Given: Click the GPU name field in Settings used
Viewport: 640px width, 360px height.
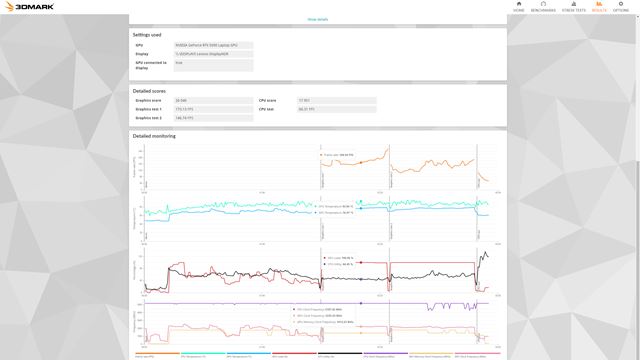Looking at the screenshot, I should [x=213, y=45].
